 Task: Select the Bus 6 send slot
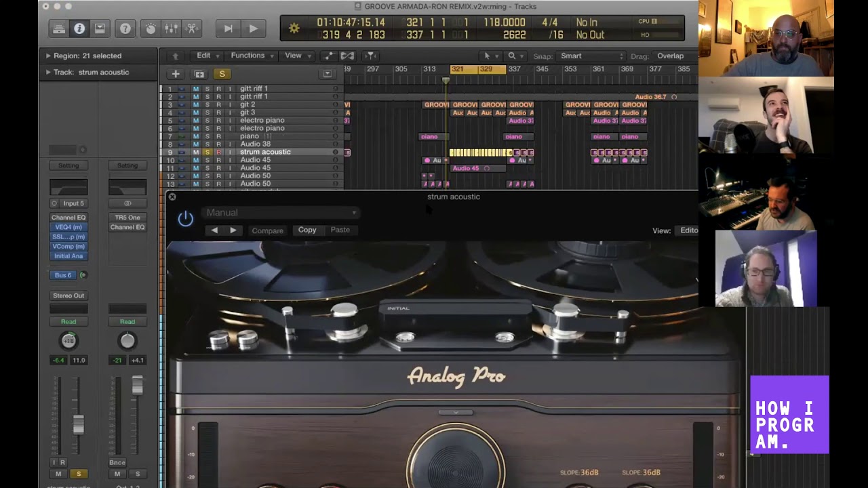[x=63, y=275]
